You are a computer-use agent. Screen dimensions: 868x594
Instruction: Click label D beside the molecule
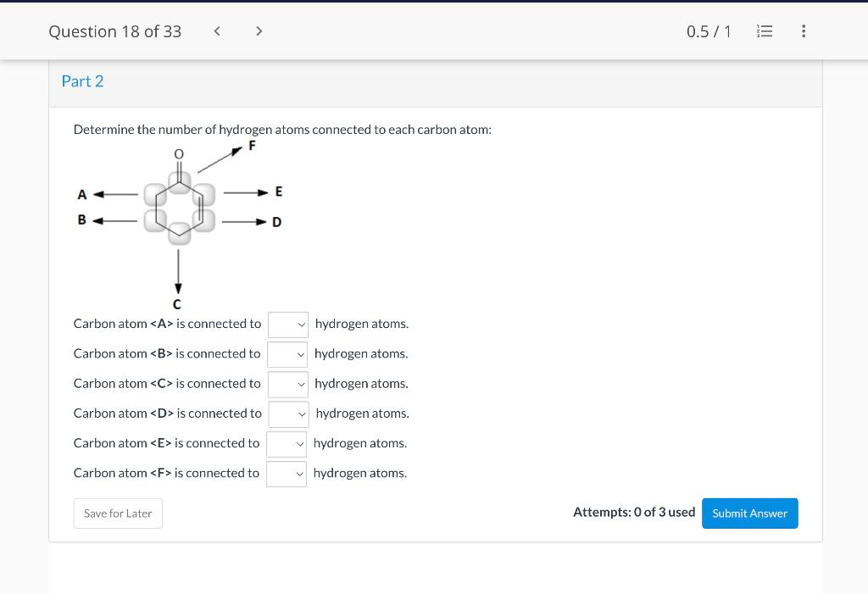click(277, 223)
